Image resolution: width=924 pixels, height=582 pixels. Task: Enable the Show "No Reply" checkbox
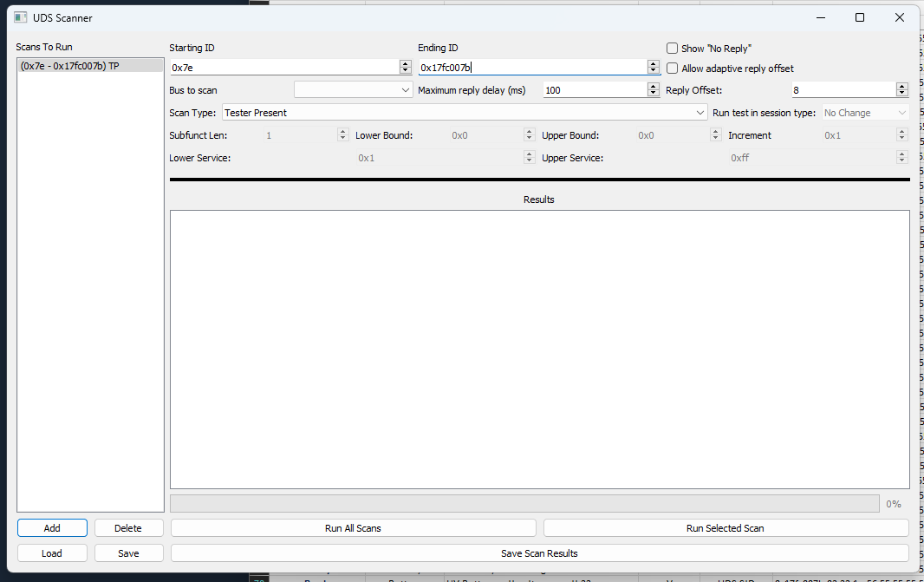(672, 48)
